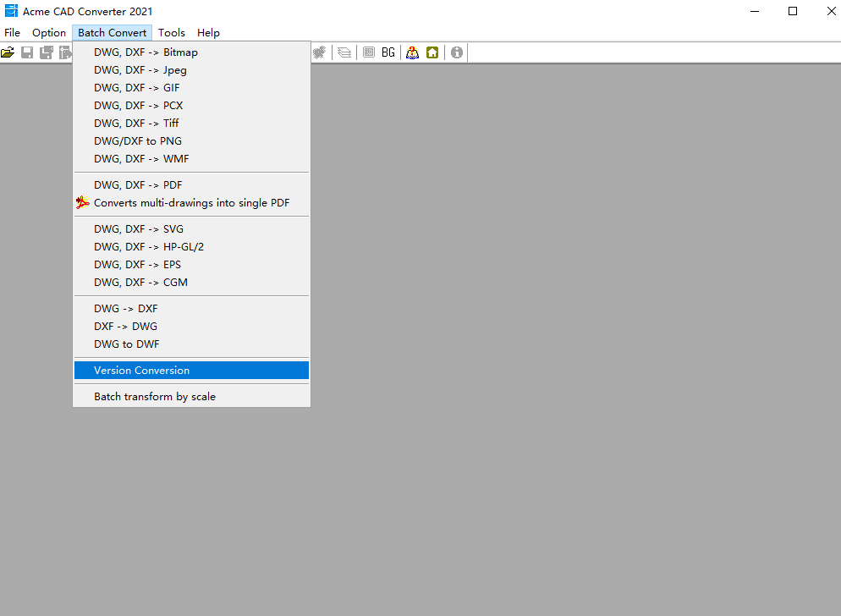Close the Batch Convert menu
The height and width of the screenshot is (616, 841).
point(112,33)
